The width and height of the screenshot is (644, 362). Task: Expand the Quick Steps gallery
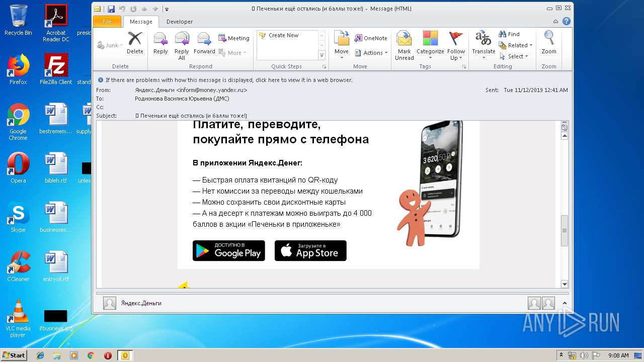(322, 55)
